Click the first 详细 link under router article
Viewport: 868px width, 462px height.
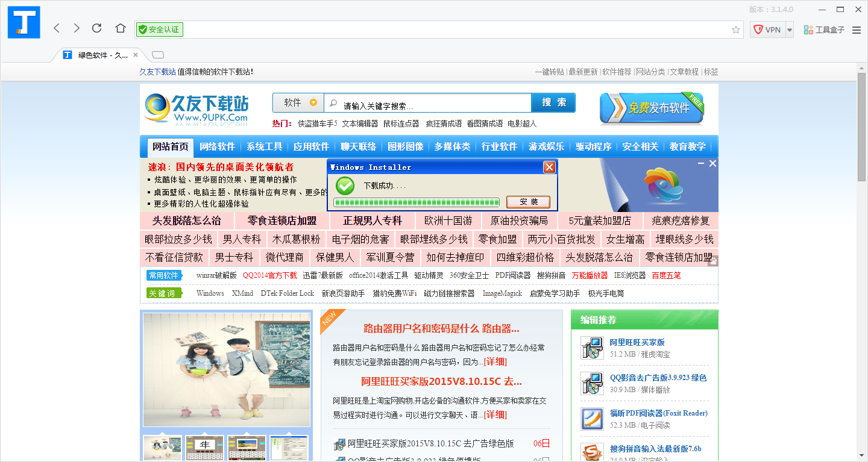click(x=495, y=362)
